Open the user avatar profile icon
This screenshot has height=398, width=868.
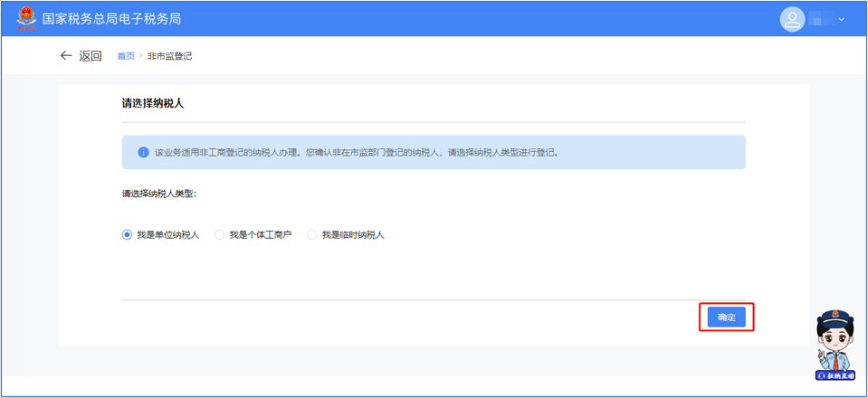(792, 19)
